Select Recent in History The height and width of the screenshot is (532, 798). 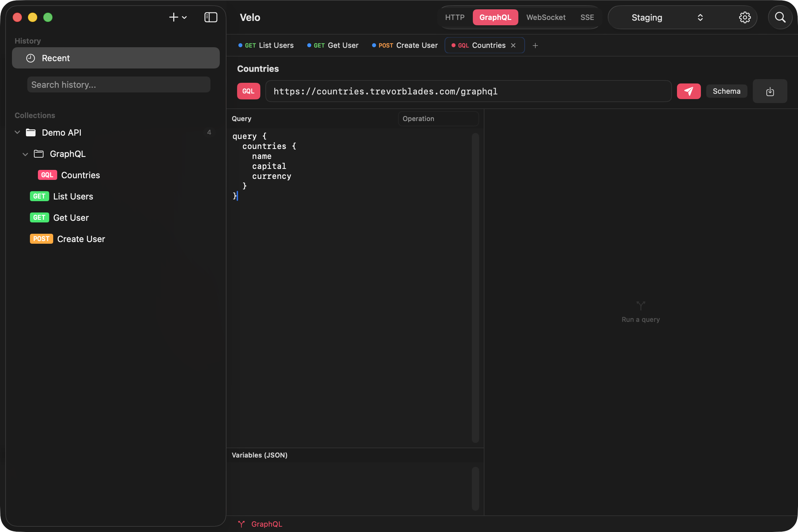point(116,59)
